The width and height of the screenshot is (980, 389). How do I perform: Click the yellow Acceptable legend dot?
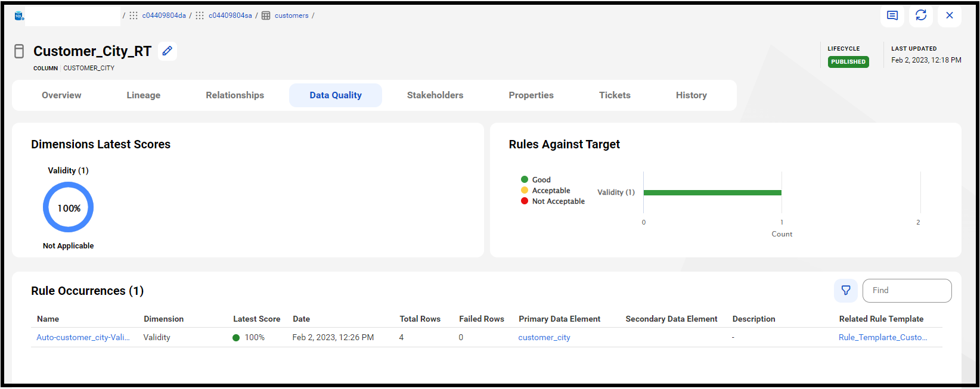tap(525, 190)
